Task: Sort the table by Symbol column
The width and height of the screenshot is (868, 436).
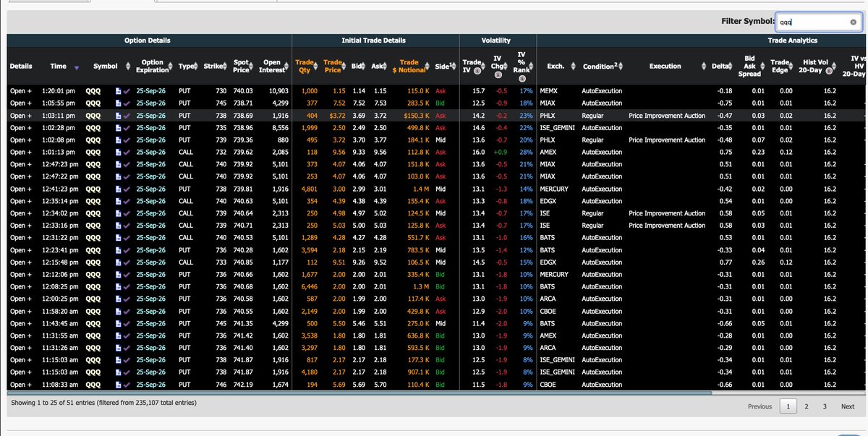Action: click(106, 67)
